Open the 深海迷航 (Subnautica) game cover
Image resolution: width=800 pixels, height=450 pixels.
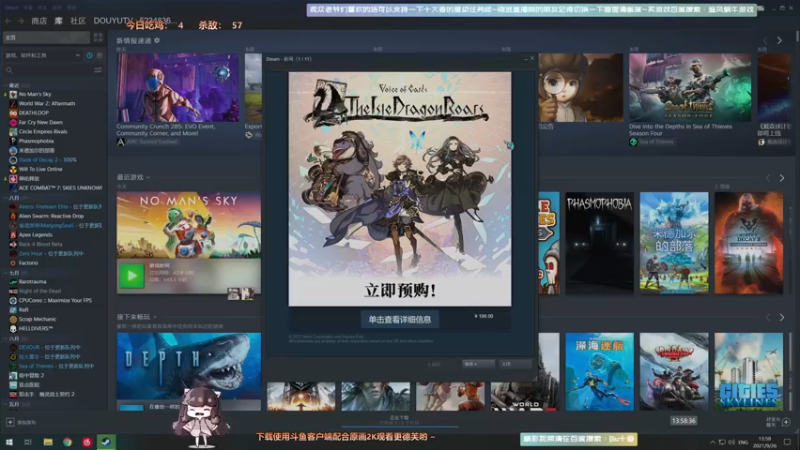pyautogui.click(x=599, y=371)
